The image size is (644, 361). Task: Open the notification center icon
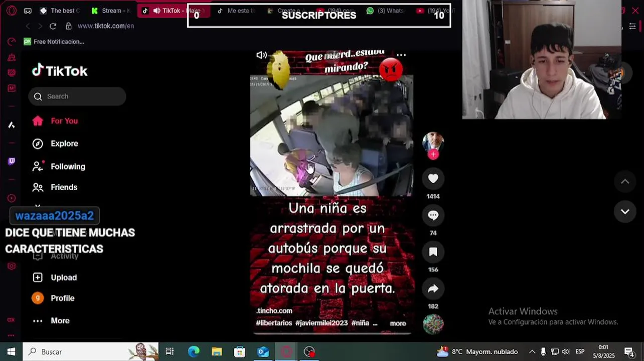point(629,351)
